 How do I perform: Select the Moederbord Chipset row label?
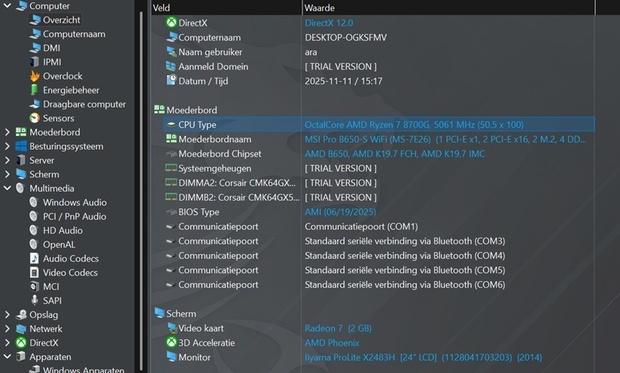point(219,154)
